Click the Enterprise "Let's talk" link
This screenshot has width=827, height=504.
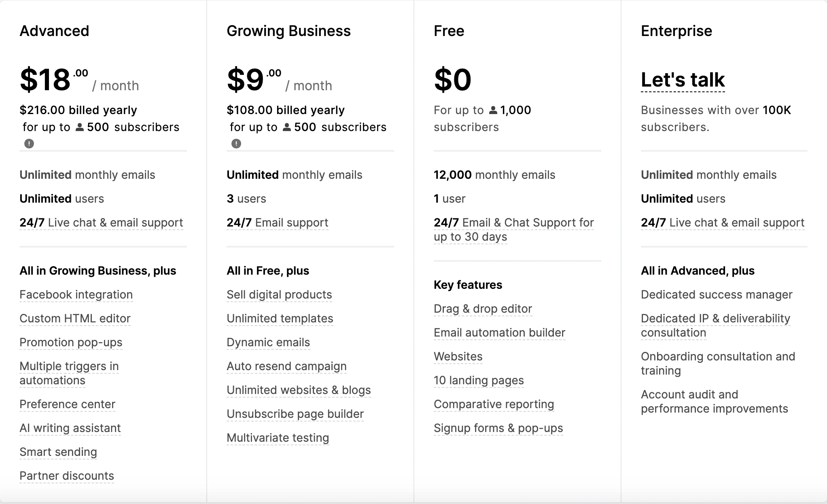(x=683, y=80)
